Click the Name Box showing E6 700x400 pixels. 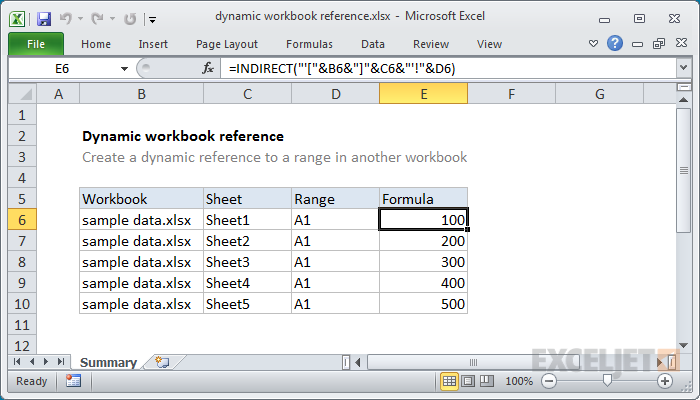tap(62, 68)
